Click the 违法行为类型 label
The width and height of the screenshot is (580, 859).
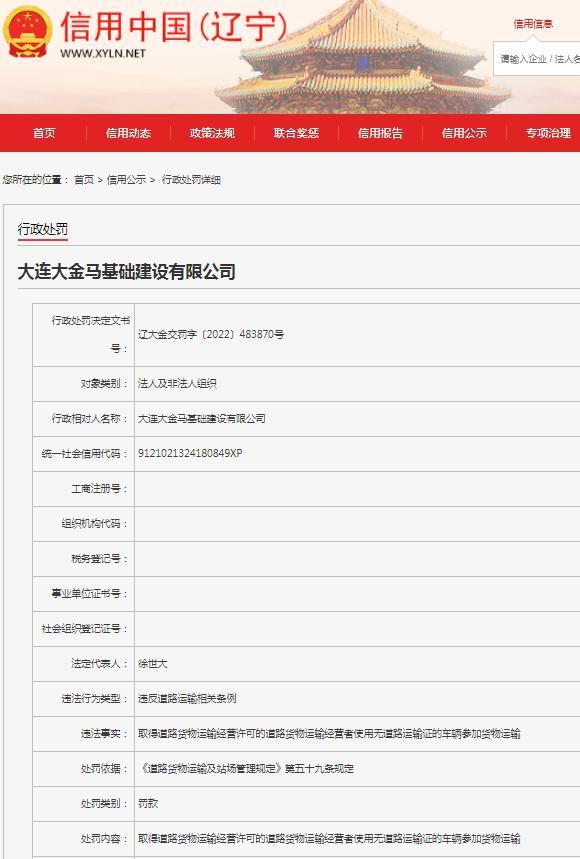coord(95,698)
